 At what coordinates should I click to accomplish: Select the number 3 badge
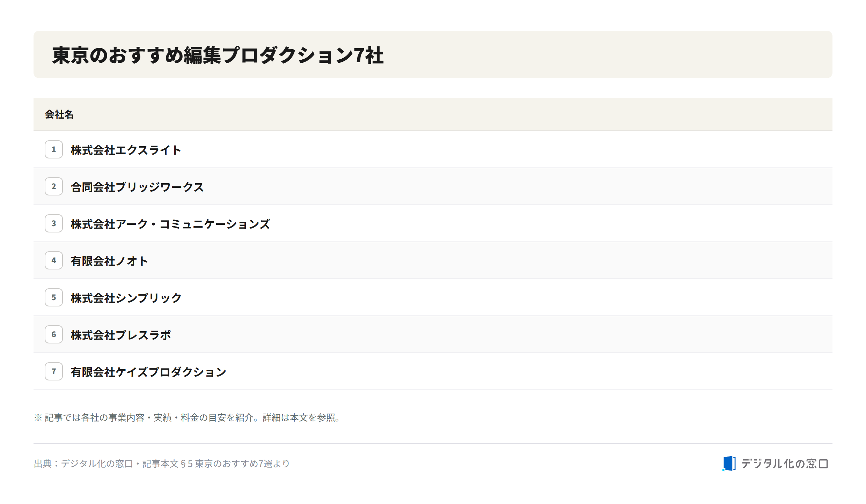(54, 223)
